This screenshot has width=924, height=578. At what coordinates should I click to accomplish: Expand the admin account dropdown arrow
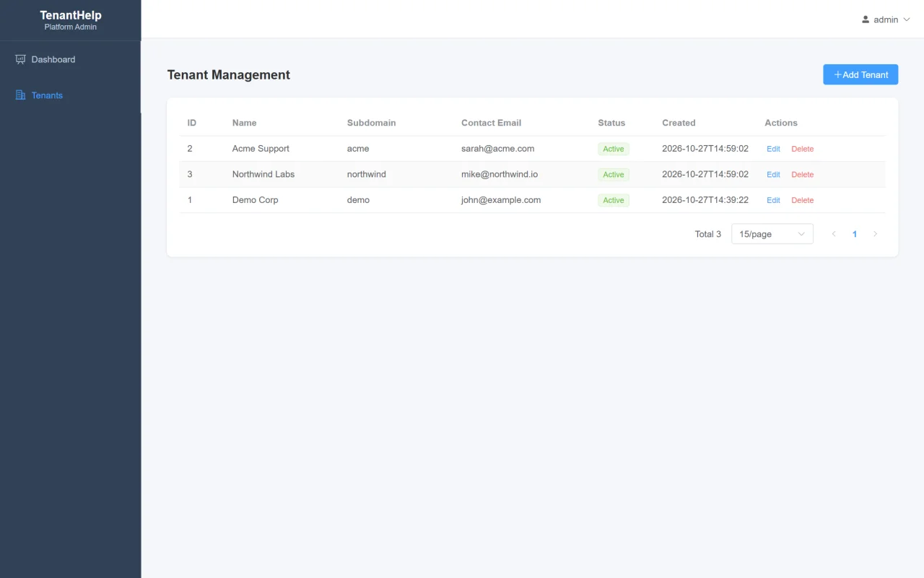click(x=907, y=20)
